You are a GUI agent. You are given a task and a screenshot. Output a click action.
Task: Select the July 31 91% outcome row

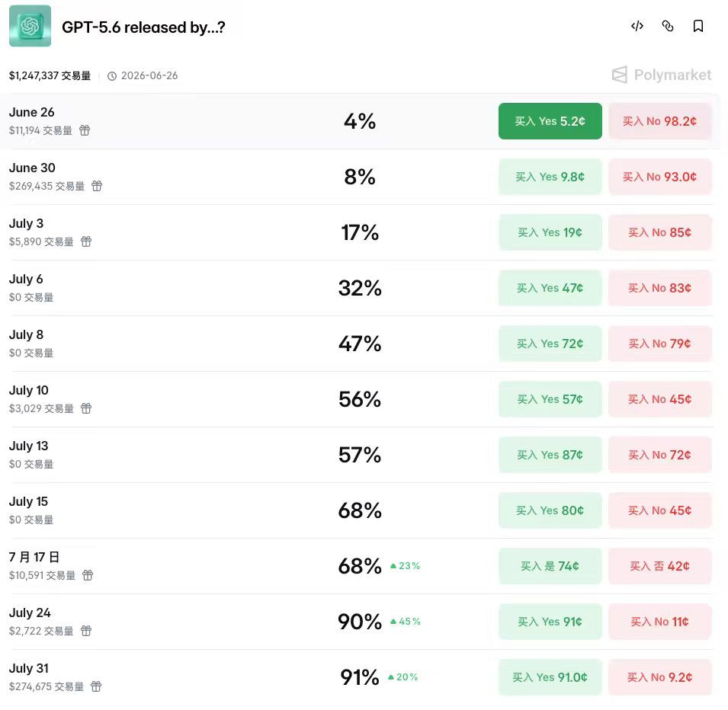pos(361,677)
